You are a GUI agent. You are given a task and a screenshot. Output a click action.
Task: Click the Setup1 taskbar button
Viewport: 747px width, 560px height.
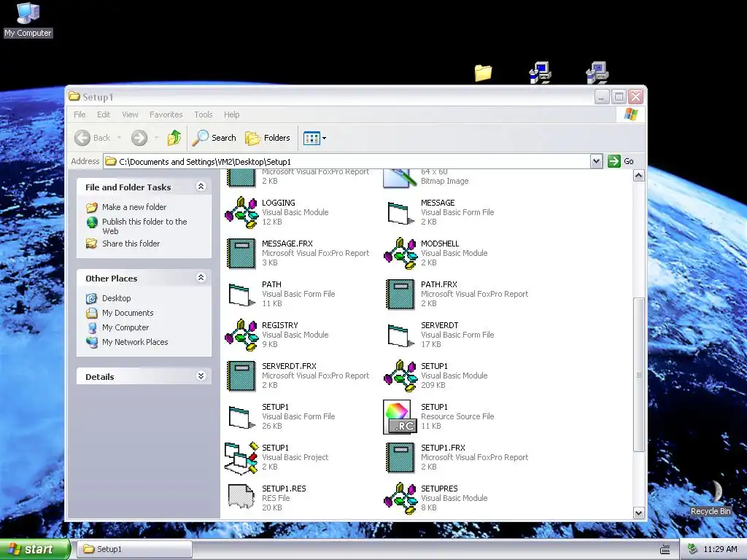[135, 549]
